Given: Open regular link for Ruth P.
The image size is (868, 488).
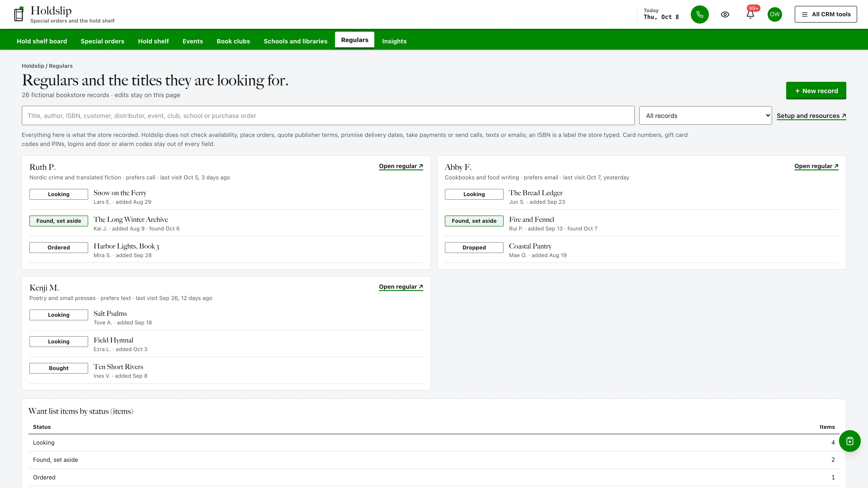Looking at the screenshot, I should point(401,166).
